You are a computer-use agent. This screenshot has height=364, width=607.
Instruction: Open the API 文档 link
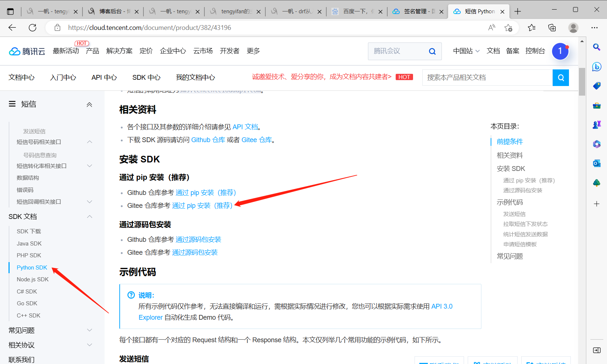245,127
